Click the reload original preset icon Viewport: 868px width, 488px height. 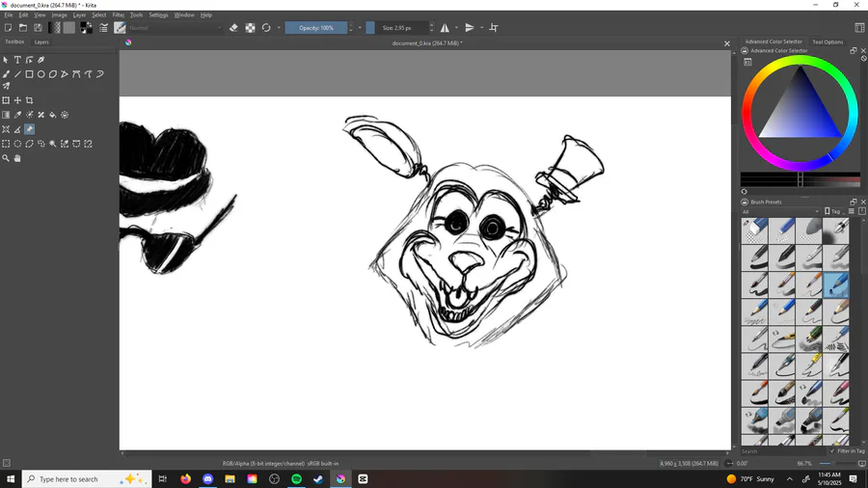(266, 28)
